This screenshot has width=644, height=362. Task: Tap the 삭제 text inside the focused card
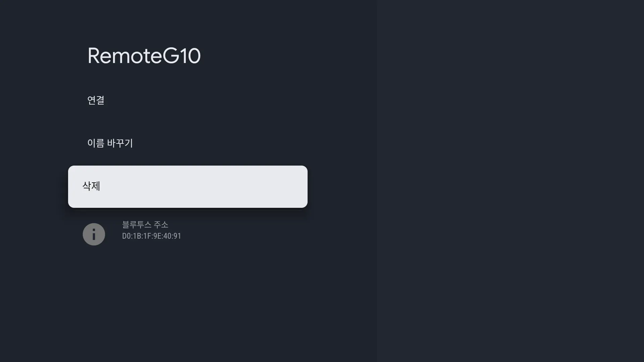tap(91, 186)
